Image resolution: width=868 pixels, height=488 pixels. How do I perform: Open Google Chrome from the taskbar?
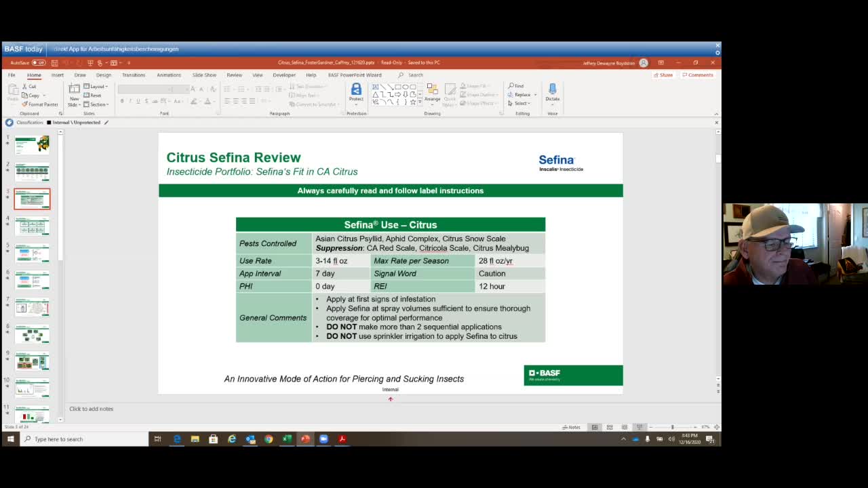(x=269, y=439)
